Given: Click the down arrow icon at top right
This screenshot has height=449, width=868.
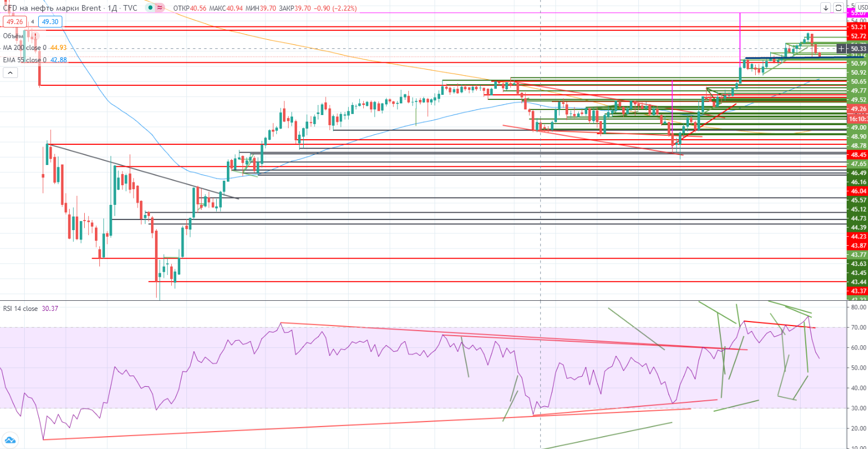Looking at the screenshot, I should point(825,8).
